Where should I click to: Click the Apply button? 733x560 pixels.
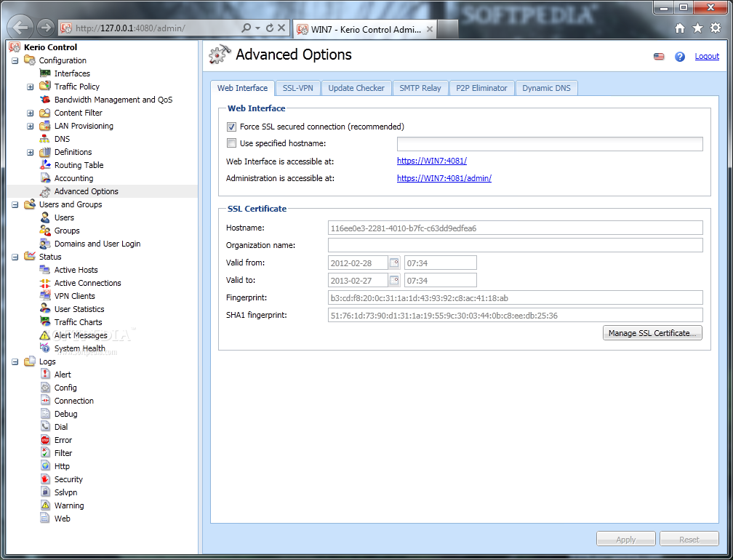pyautogui.click(x=626, y=539)
